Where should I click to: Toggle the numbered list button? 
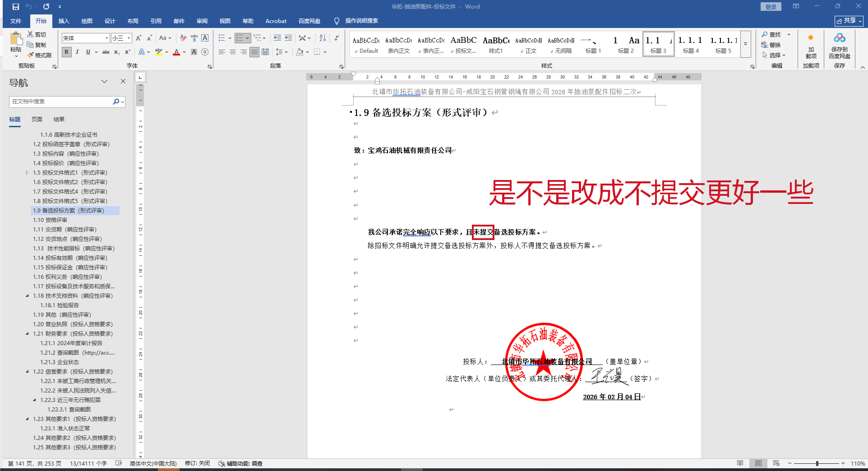(x=240, y=38)
